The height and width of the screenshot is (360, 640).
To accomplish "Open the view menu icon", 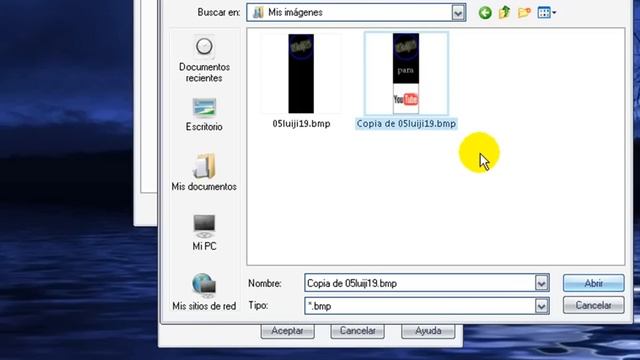I will [x=547, y=13].
